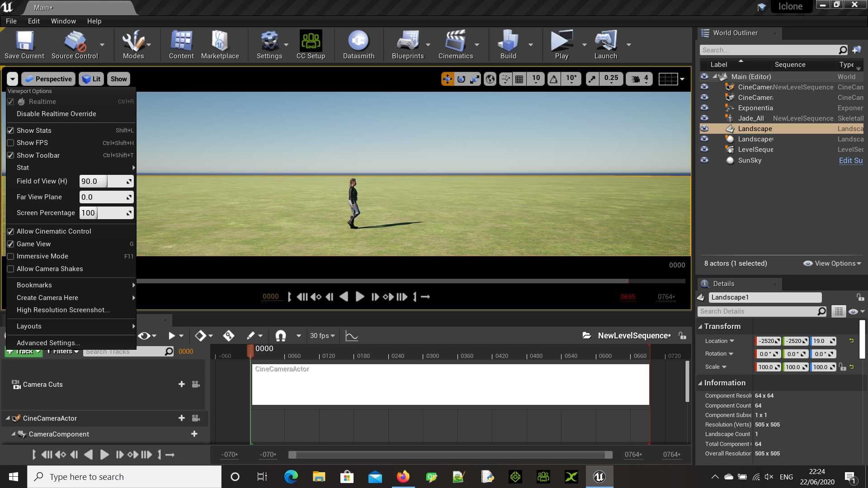Click the Edit Su link for SunSky
The width and height of the screenshot is (868, 488).
pyautogui.click(x=850, y=160)
